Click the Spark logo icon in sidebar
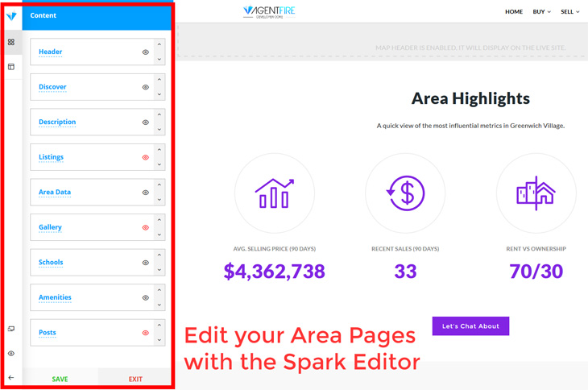 click(x=11, y=16)
